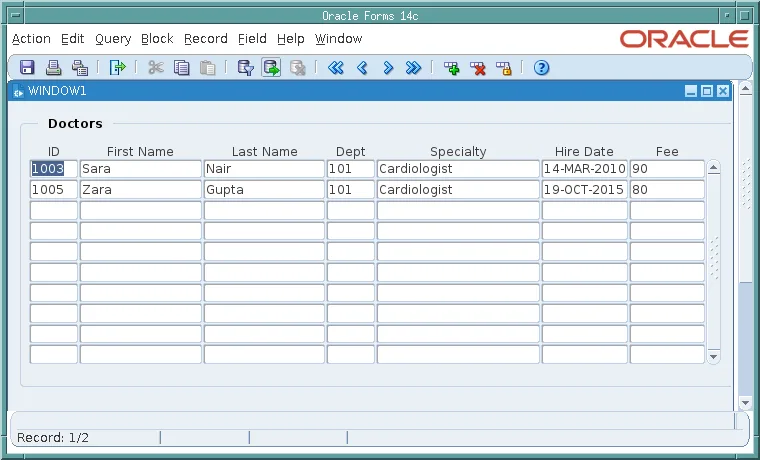The image size is (760, 460).
Task: Click the Dept field in Sara's row
Action: pyautogui.click(x=350, y=169)
